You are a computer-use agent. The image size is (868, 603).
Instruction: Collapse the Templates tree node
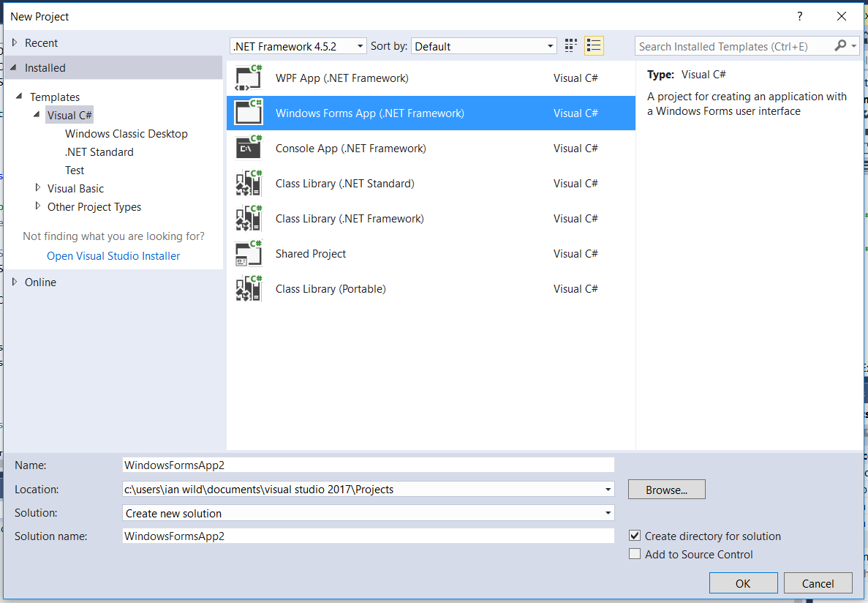(x=19, y=97)
